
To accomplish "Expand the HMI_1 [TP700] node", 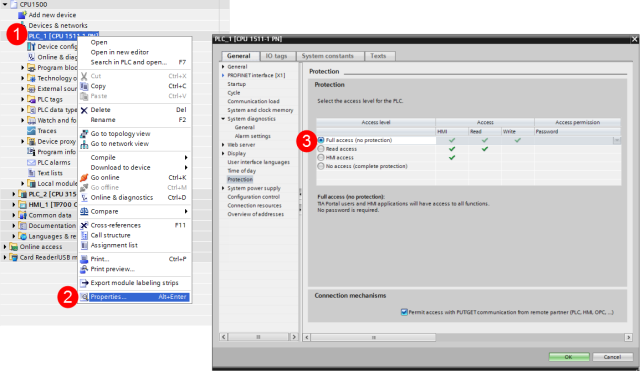I will pos(14,204).
